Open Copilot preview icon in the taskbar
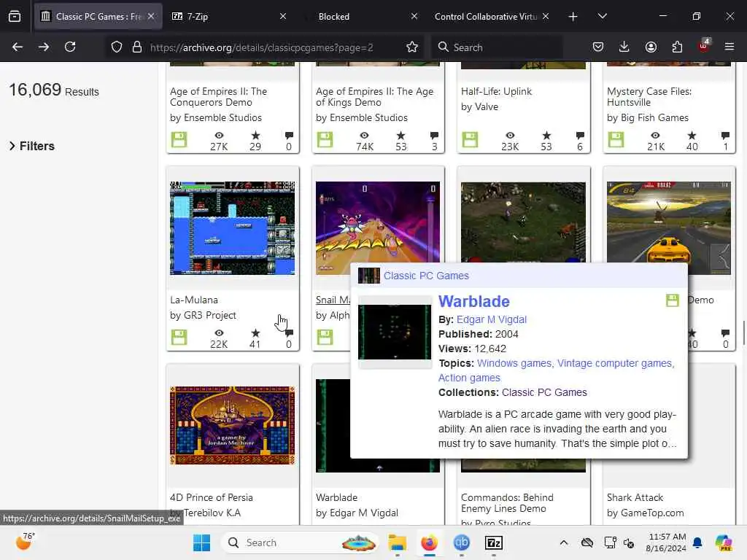 724,542
